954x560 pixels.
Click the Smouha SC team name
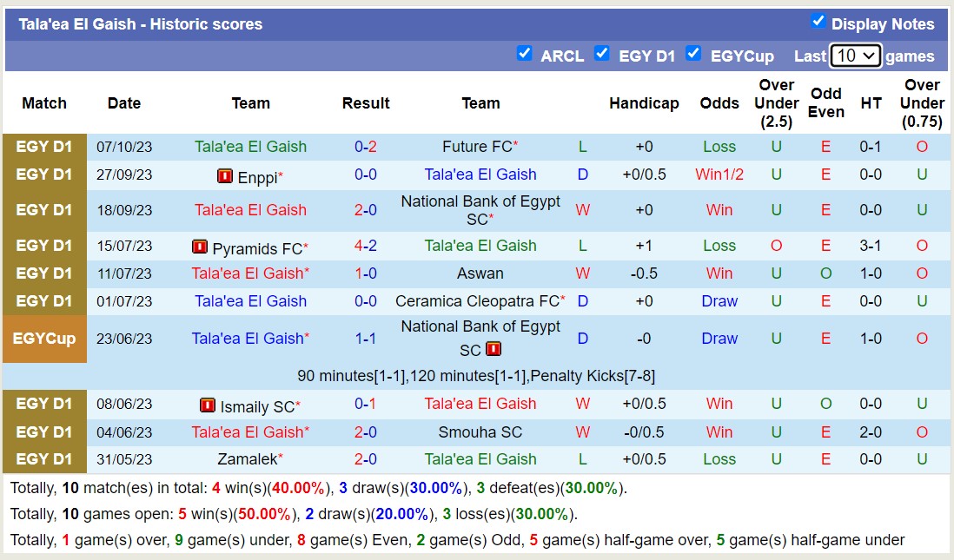click(480, 432)
